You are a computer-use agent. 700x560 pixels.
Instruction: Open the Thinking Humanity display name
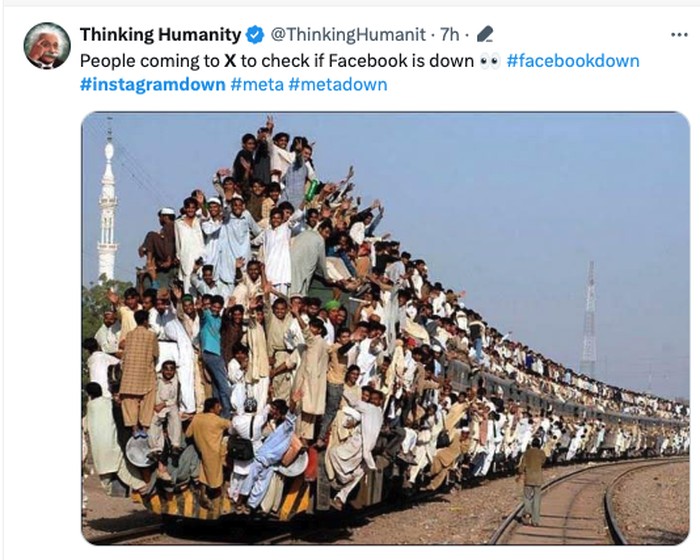click(160, 34)
